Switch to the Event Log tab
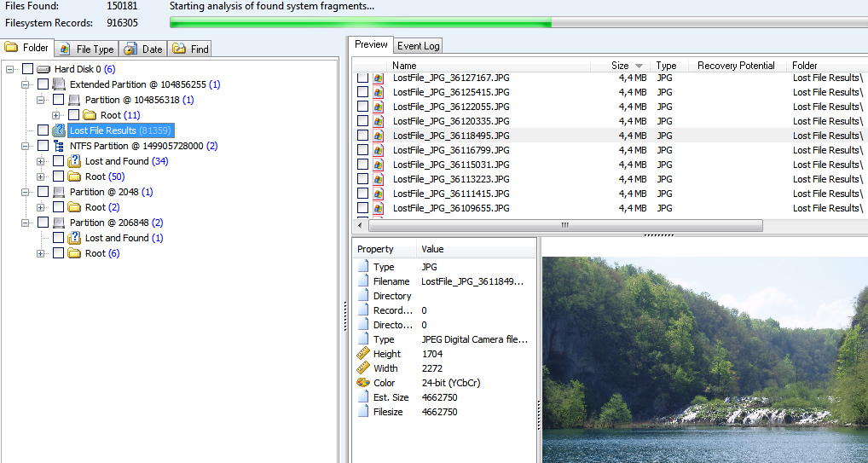The height and width of the screenshot is (463, 868). pos(418,46)
